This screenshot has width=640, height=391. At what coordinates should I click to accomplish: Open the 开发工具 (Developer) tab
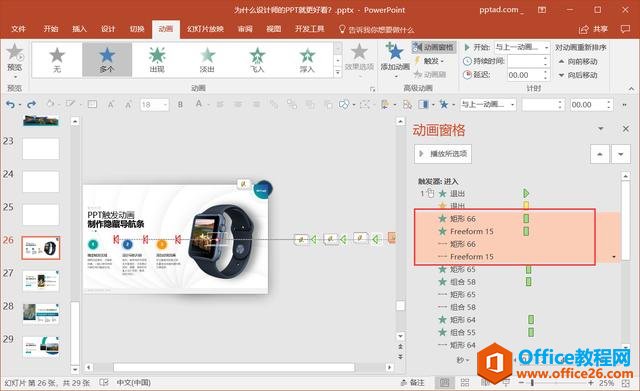[x=310, y=29]
